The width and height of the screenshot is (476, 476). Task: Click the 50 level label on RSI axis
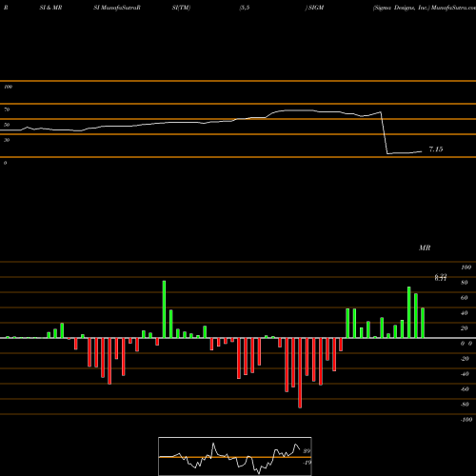(7, 125)
